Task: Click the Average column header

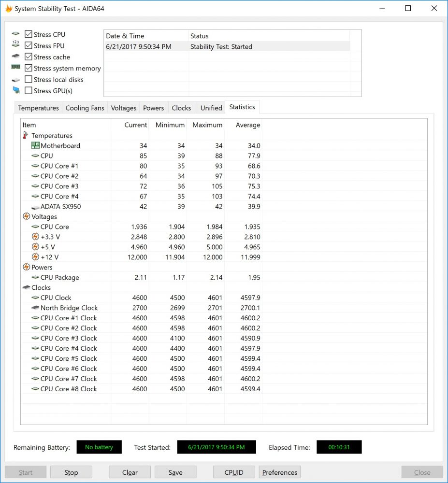Action: click(244, 125)
